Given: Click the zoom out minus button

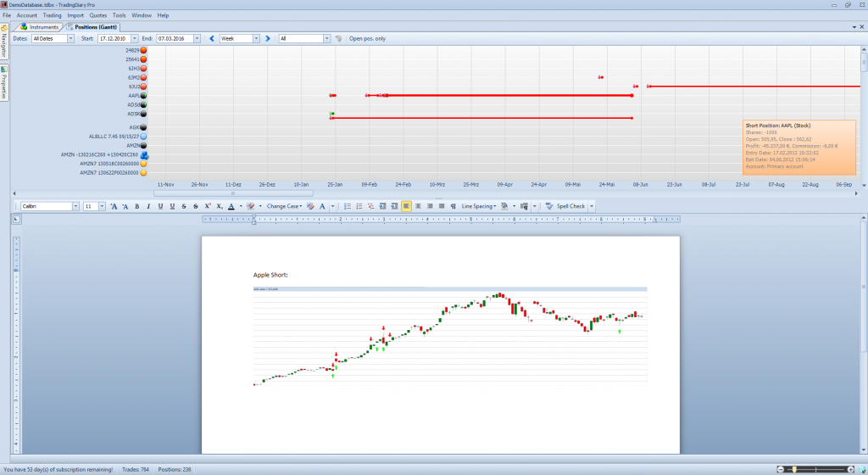Looking at the screenshot, I should point(781,469).
